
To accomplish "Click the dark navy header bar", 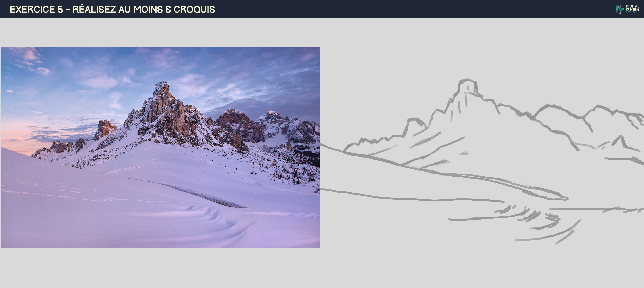I will 322,9.
